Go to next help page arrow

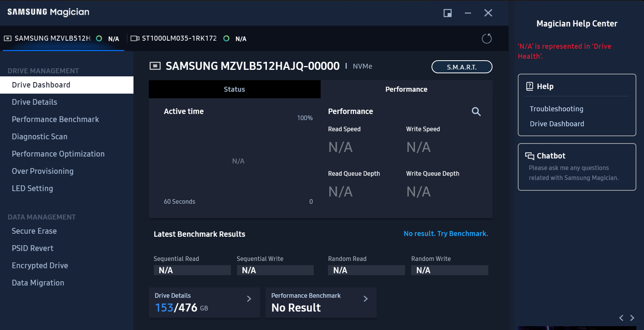(x=632, y=318)
